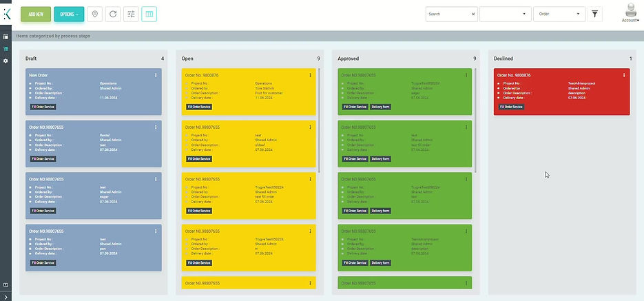Open kebab menu on yellow Order No. 9800876
This screenshot has height=301, width=644.
point(310,75)
